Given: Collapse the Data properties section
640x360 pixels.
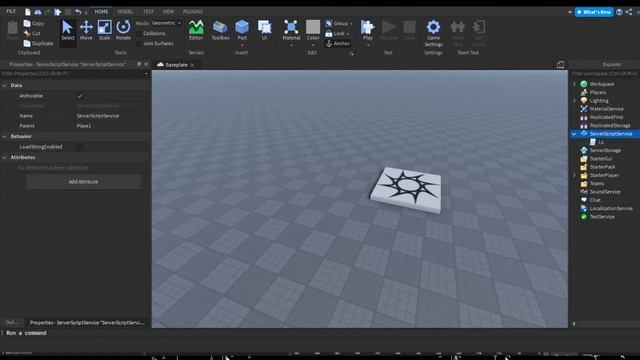Looking at the screenshot, I should tap(4, 85).
